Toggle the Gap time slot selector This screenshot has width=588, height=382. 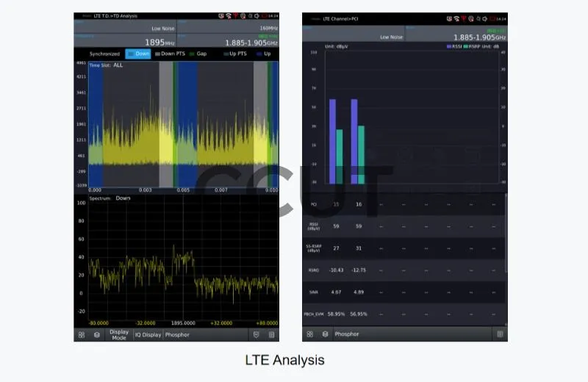[198, 54]
